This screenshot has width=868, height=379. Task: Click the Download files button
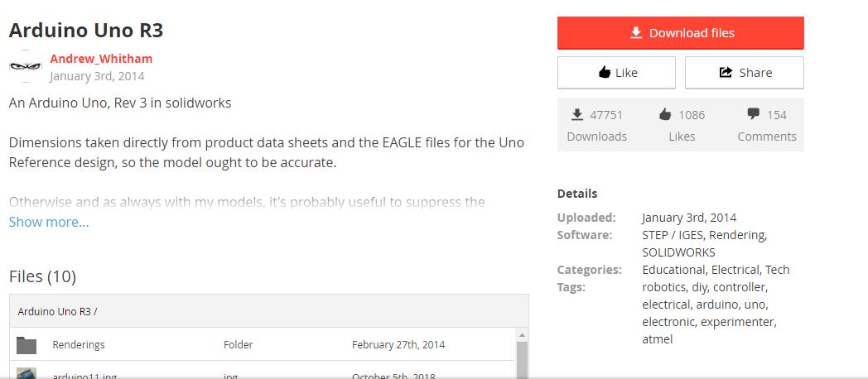point(680,33)
